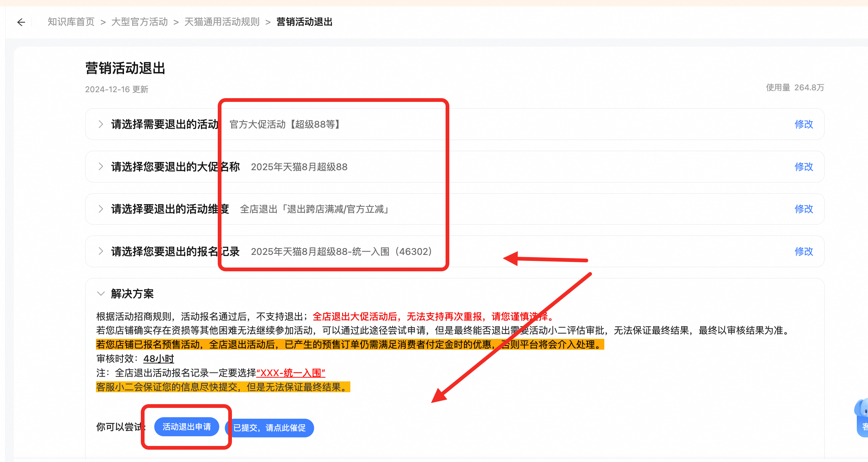Expand the 请选择您要退出的报名记录 row chevron
This screenshot has height=462, width=868.
[100, 251]
